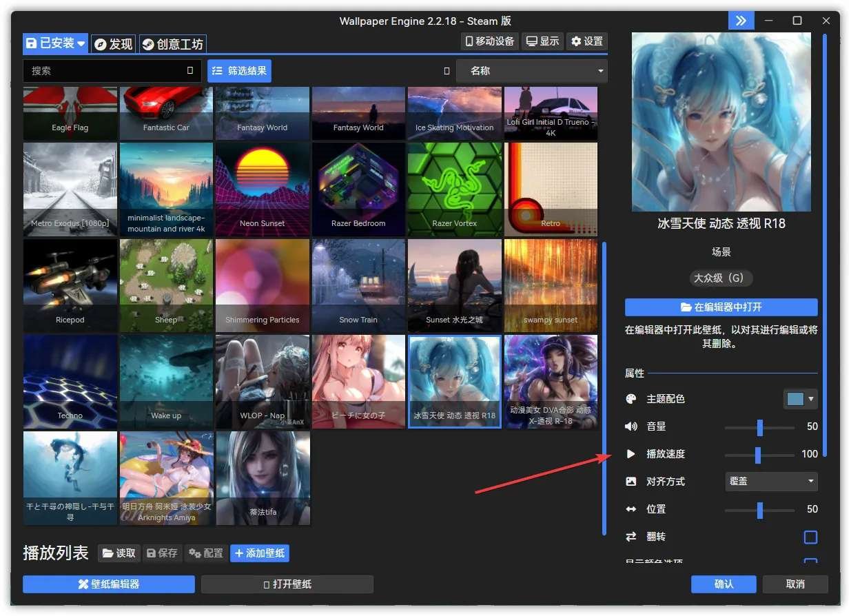This screenshot has height=616, width=851.
Task: Open the 设置 settings gear icon
Action: [x=575, y=41]
